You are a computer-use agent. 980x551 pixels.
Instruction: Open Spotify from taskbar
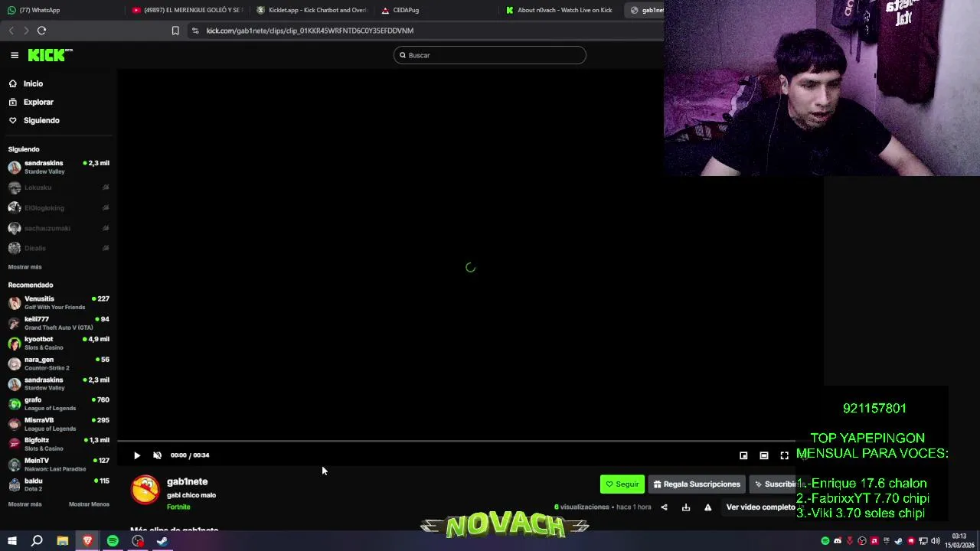(113, 541)
